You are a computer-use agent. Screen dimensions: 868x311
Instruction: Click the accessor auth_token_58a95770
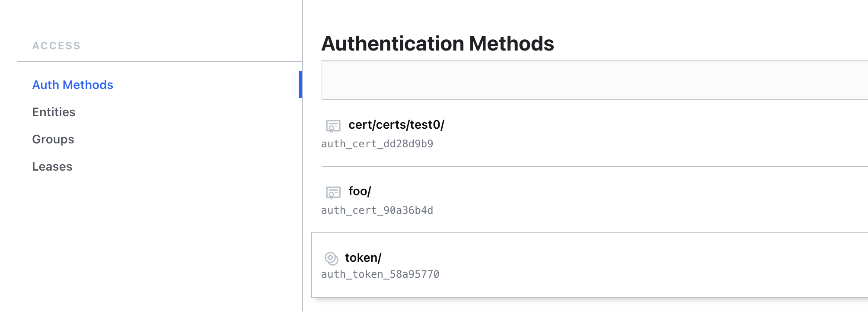point(380,274)
